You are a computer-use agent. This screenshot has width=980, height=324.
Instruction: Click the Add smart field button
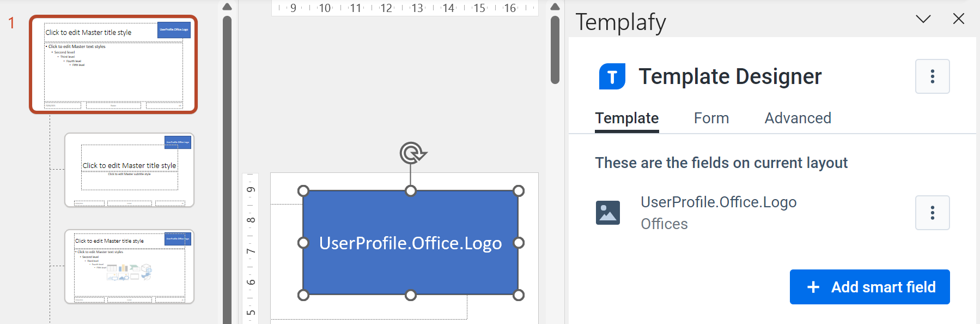[869, 287]
